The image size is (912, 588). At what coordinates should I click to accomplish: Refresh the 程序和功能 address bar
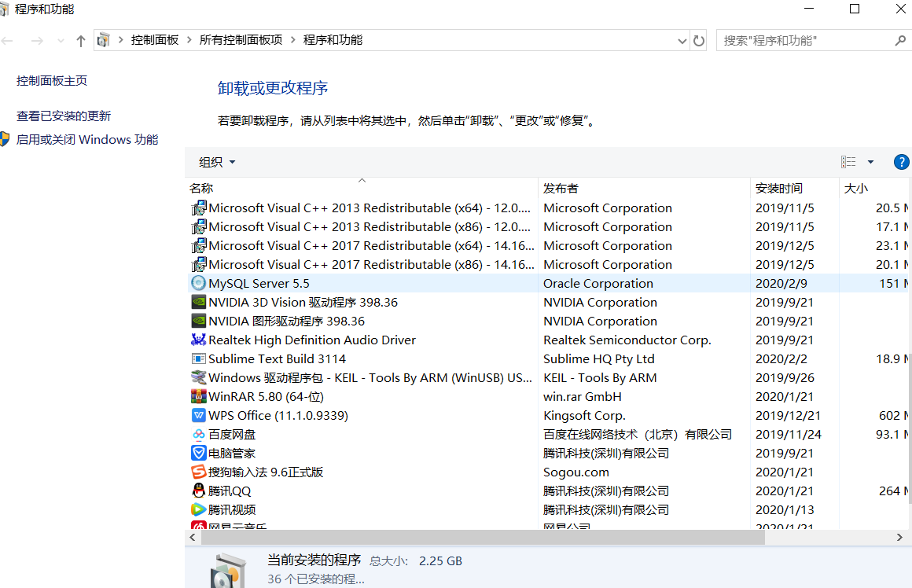coord(698,41)
